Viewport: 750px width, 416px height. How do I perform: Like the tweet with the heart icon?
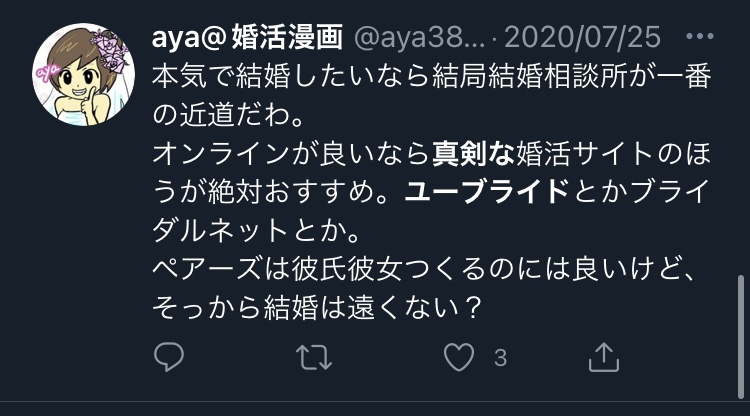[x=459, y=357]
